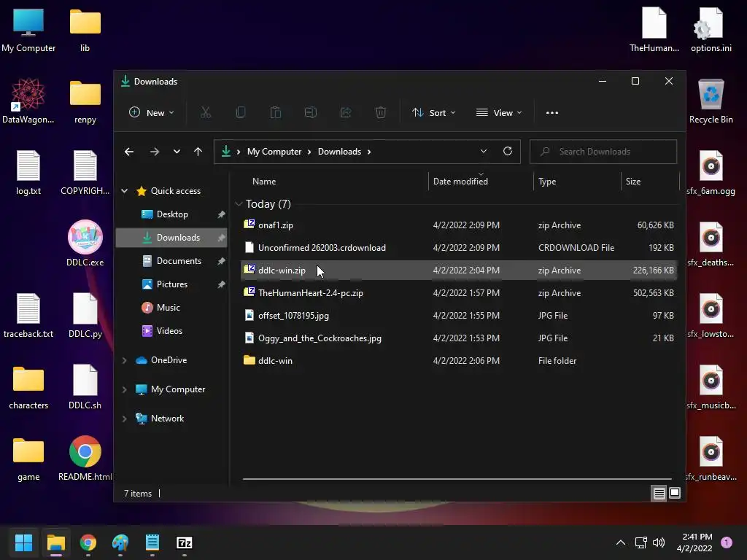Click the network icon in system tray

[x=640, y=542]
